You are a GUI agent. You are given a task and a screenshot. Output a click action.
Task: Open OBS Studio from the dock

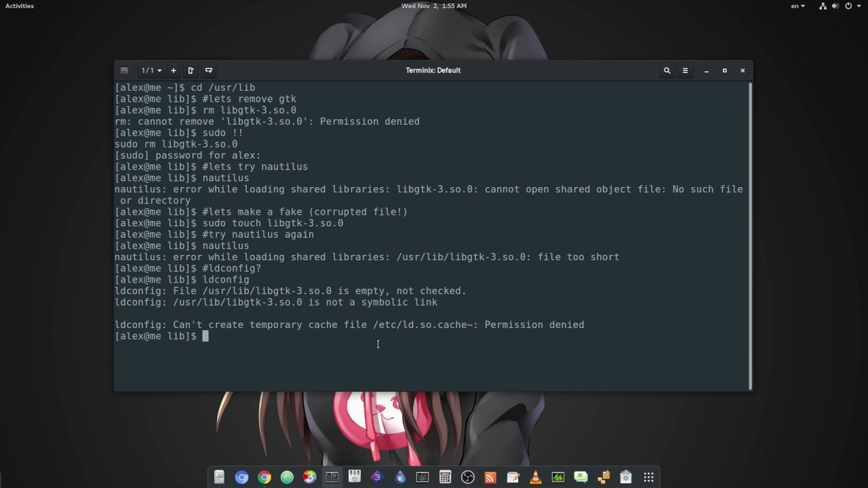click(x=468, y=477)
